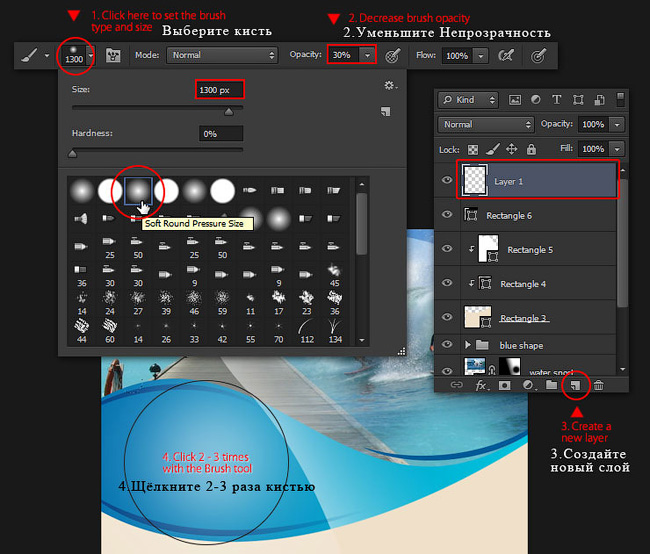The height and width of the screenshot is (554, 650).
Task: Expand the blue shape group
Action: [x=468, y=345]
